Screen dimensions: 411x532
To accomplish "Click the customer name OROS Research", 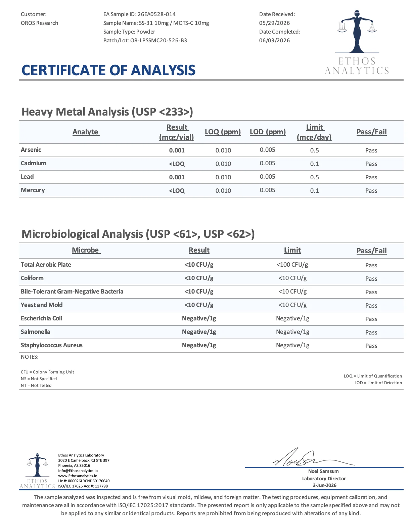I will (x=39, y=23).
